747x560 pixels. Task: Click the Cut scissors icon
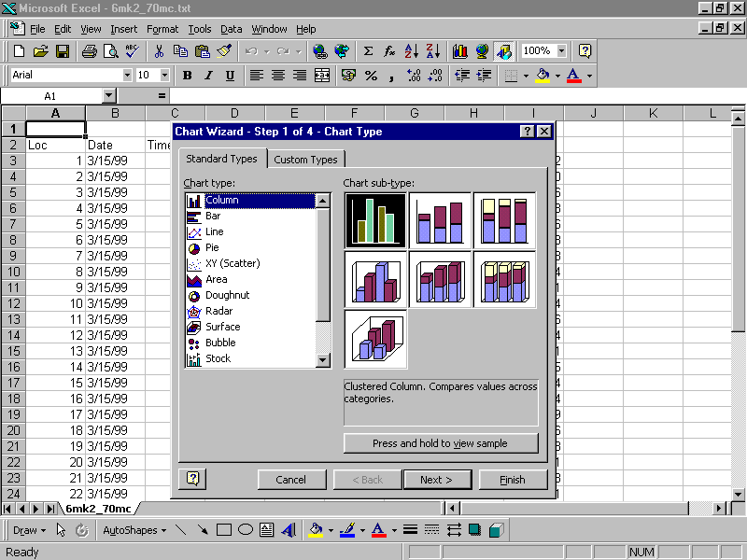159,51
